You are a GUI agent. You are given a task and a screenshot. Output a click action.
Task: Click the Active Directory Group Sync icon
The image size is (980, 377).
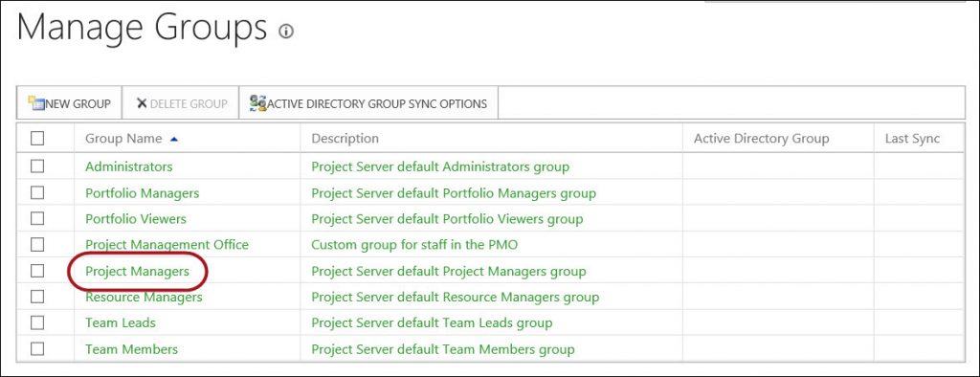point(258,102)
